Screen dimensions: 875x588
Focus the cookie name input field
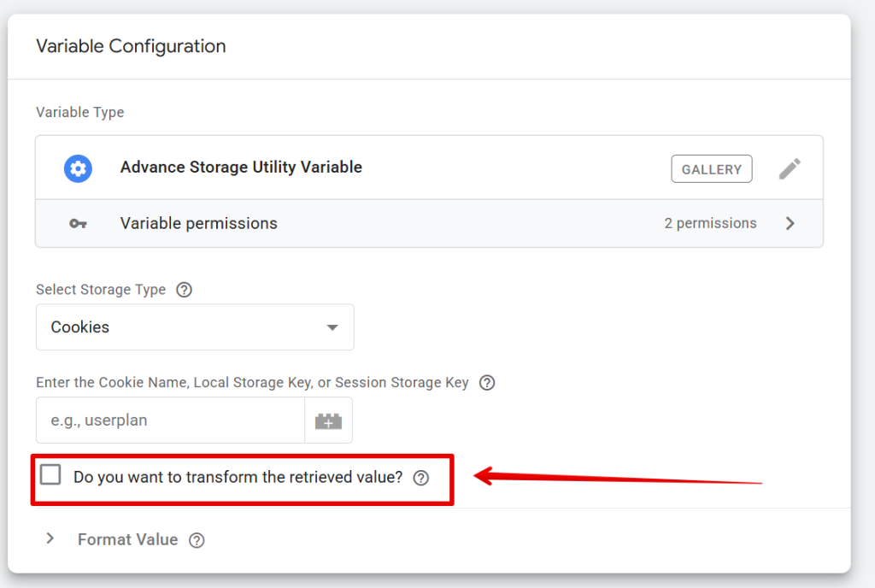click(170, 420)
